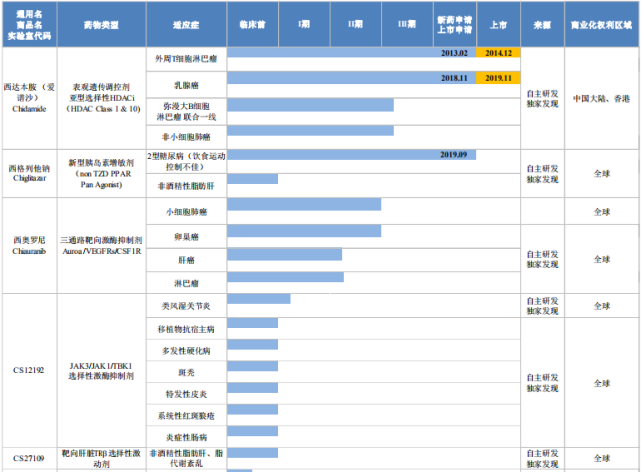Click the progress bar for 类风湿关节炎

[259, 299]
